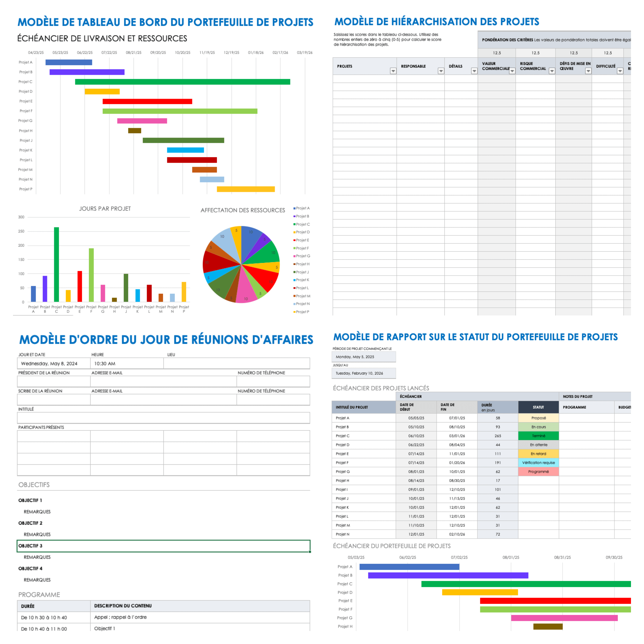This screenshot has height=644, width=644.
Task: Select the En attente status cell
Action: pos(538,445)
